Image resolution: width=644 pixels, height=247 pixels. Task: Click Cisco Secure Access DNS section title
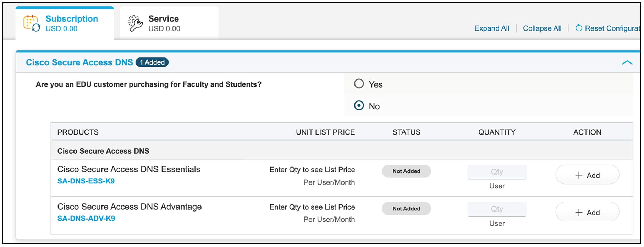(79, 62)
